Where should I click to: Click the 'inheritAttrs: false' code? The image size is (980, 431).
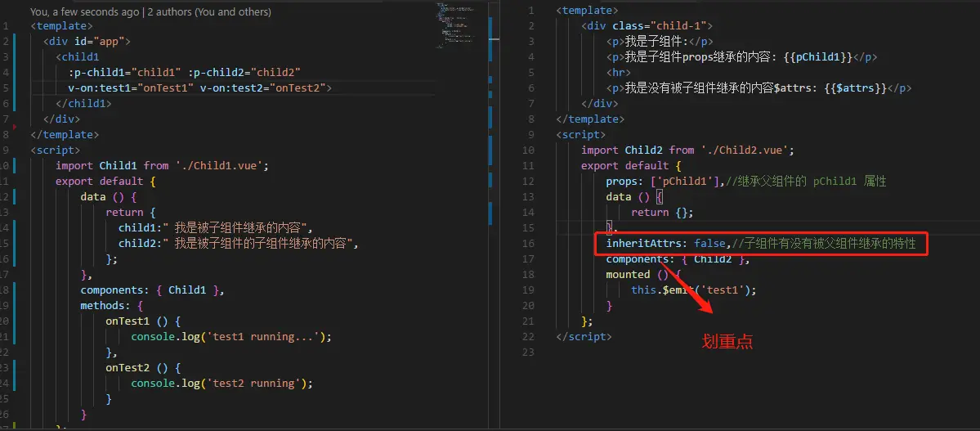665,244
